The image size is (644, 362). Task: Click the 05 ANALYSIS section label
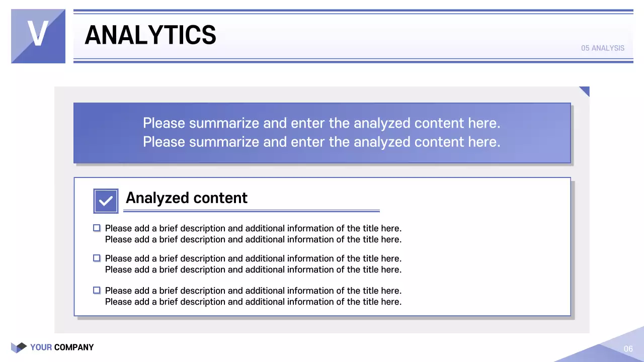tap(602, 48)
